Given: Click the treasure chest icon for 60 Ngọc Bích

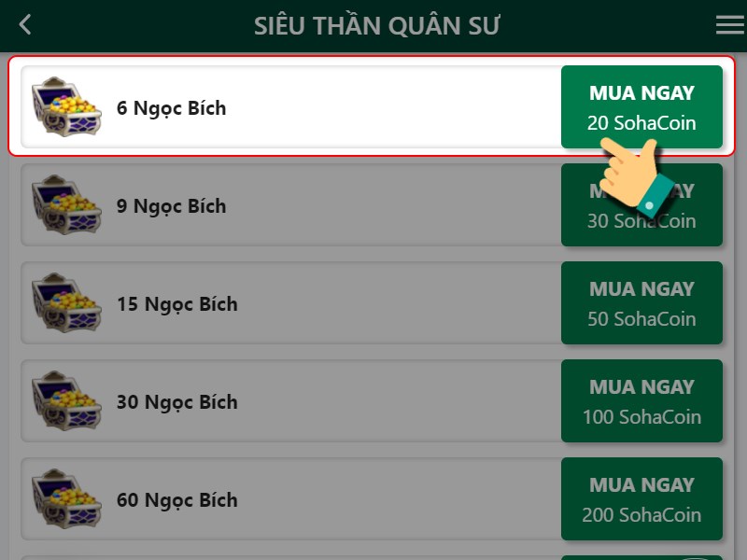Looking at the screenshot, I should click(x=67, y=499).
